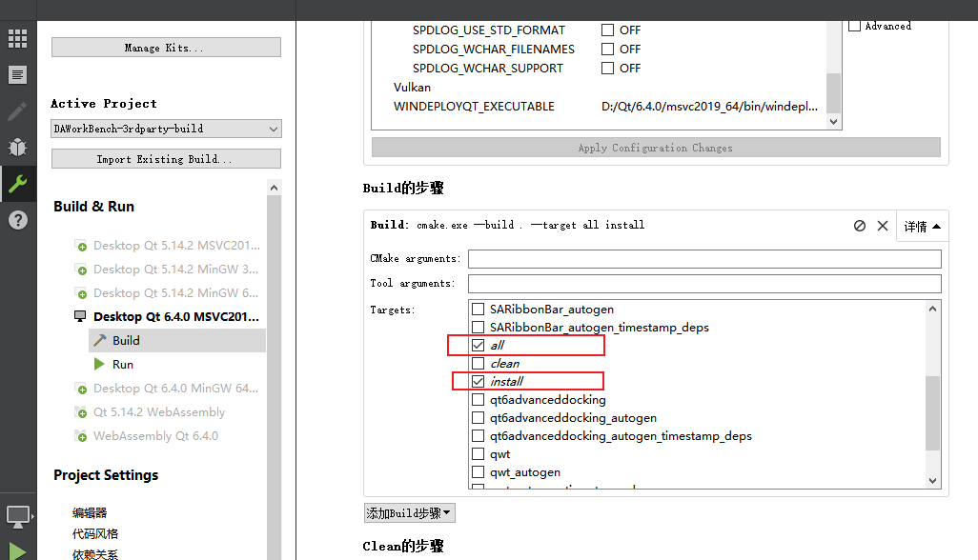The height and width of the screenshot is (560, 978).
Task: Select Build under Desktop Qt 6.4.0 MSVC
Action: [x=125, y=340]
